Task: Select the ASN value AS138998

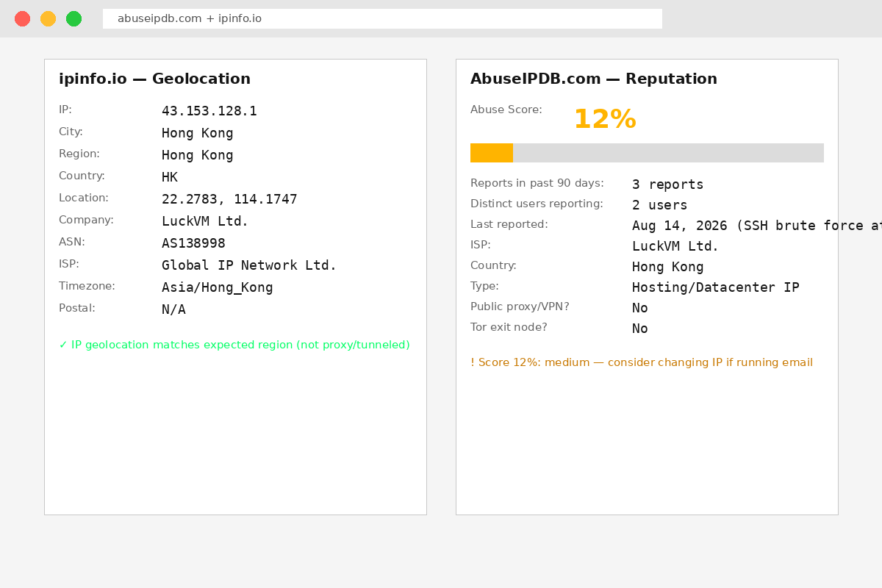Action: click(193, 243)
